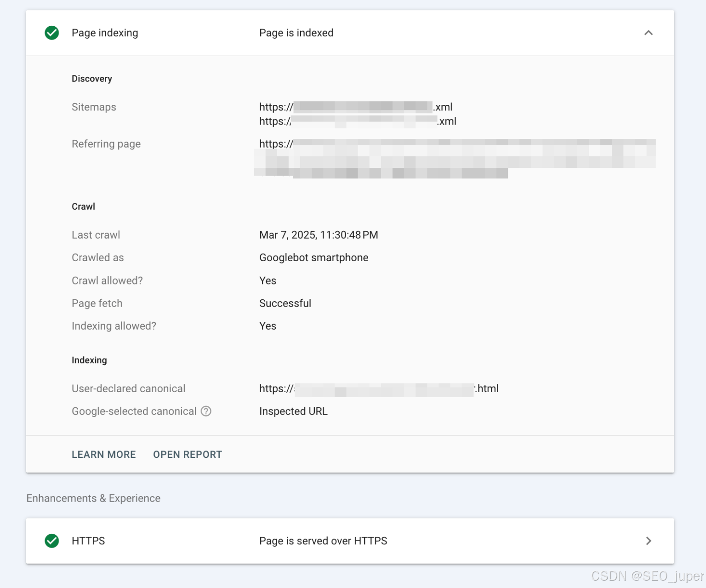Click the Crawl section heading
This screenshot has height=588, width=706.
tap(83, 206)
